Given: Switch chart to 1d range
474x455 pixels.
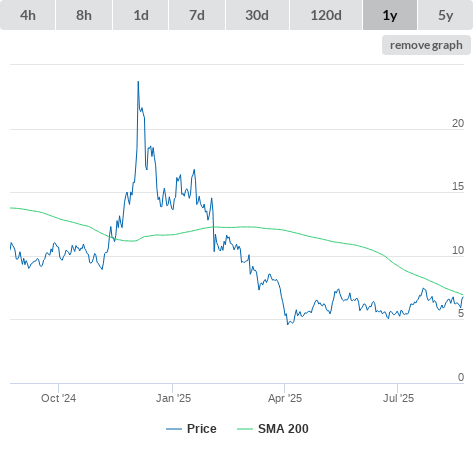Looking at the screenshot, I should [x=141, y=15].
